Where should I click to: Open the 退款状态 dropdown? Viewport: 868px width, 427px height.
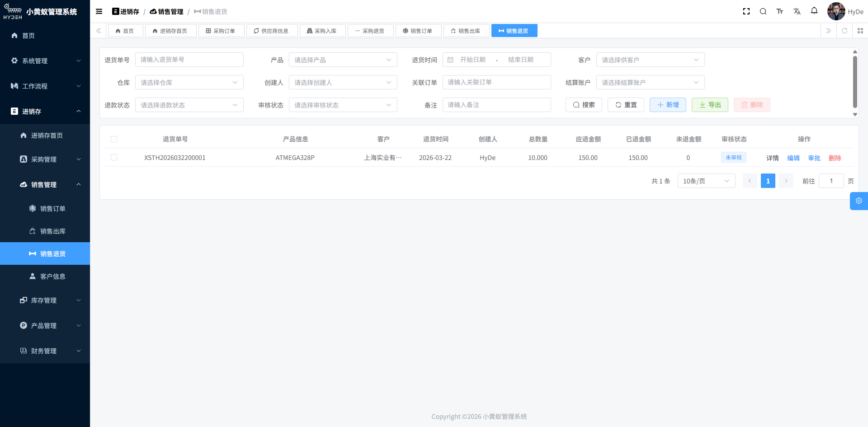pos(189,105)
